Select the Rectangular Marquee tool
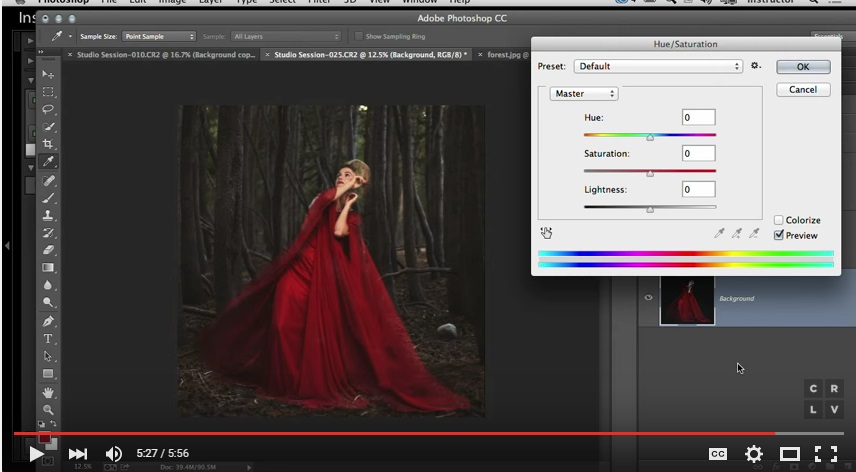 [x=48, y=92]
